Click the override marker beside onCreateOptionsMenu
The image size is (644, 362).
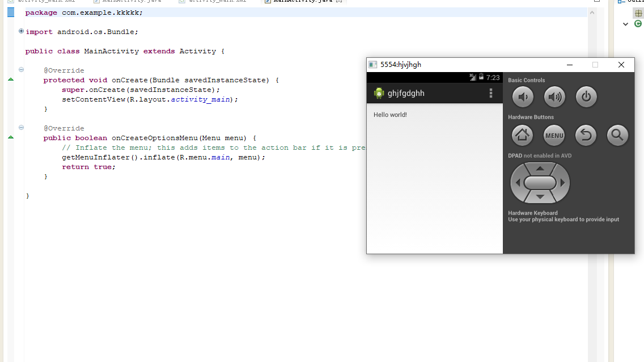11,137
